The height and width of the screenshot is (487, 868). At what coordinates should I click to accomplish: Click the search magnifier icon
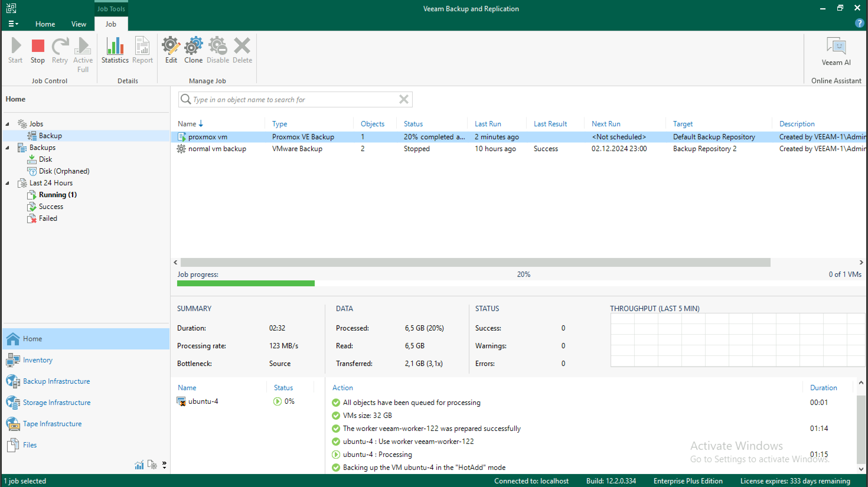point(186,99)
